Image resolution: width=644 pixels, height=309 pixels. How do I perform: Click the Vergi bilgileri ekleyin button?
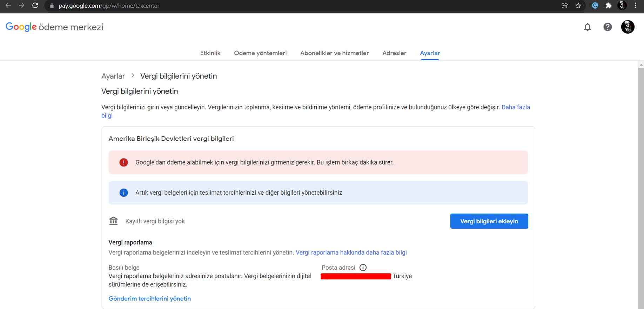point(489,221)
